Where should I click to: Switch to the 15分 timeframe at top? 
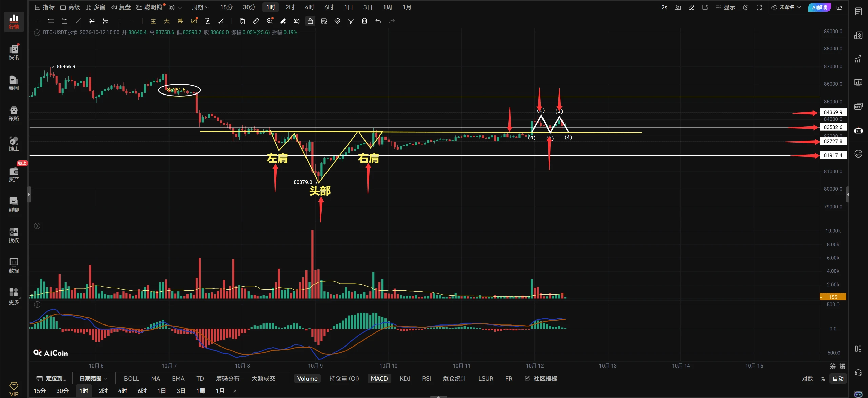226,7
